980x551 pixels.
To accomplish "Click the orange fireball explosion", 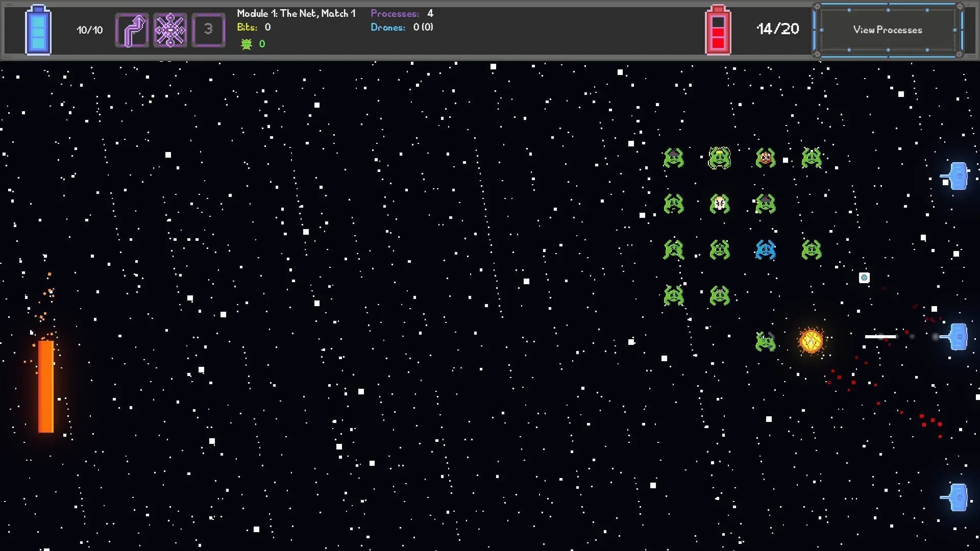I will (811, 341).
